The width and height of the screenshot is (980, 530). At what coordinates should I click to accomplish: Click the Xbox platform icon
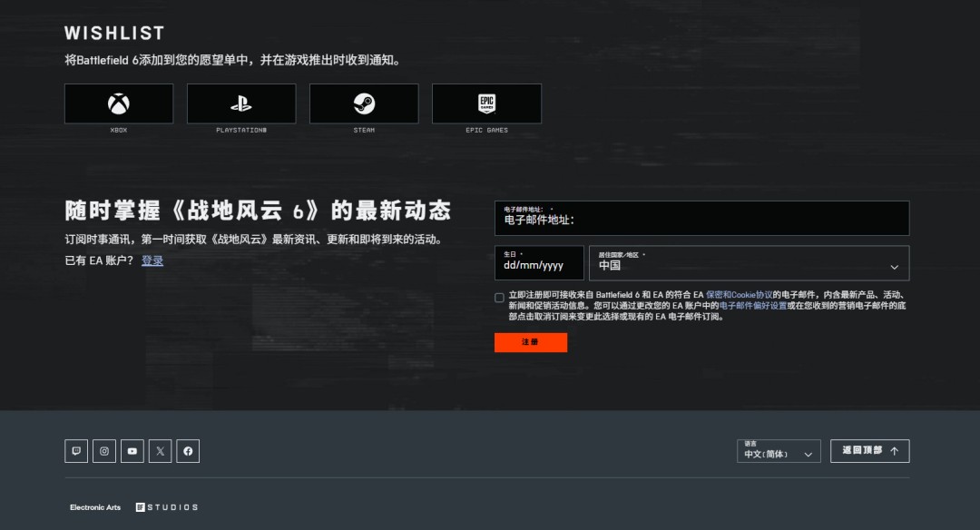118,103
